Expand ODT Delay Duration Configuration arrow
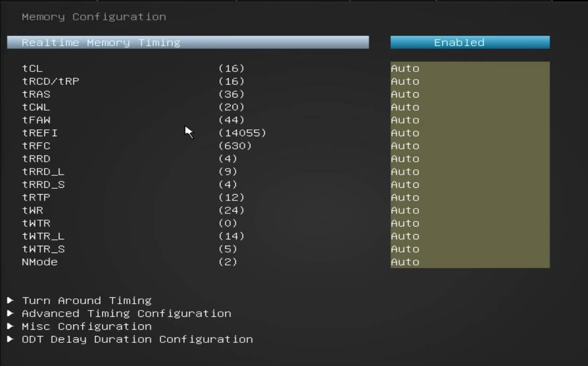588x366 pixels. pos(11,339)
